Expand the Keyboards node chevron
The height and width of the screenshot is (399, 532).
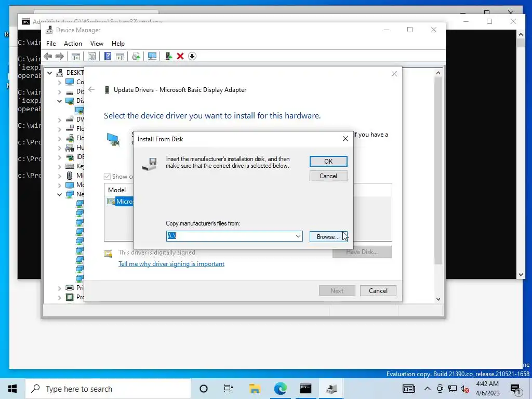point(59,167)
